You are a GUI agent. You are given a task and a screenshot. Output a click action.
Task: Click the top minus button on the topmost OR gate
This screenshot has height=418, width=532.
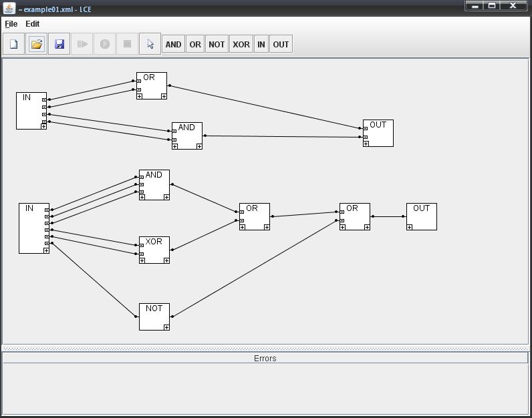pyautogui.click(x=139, y=81)
